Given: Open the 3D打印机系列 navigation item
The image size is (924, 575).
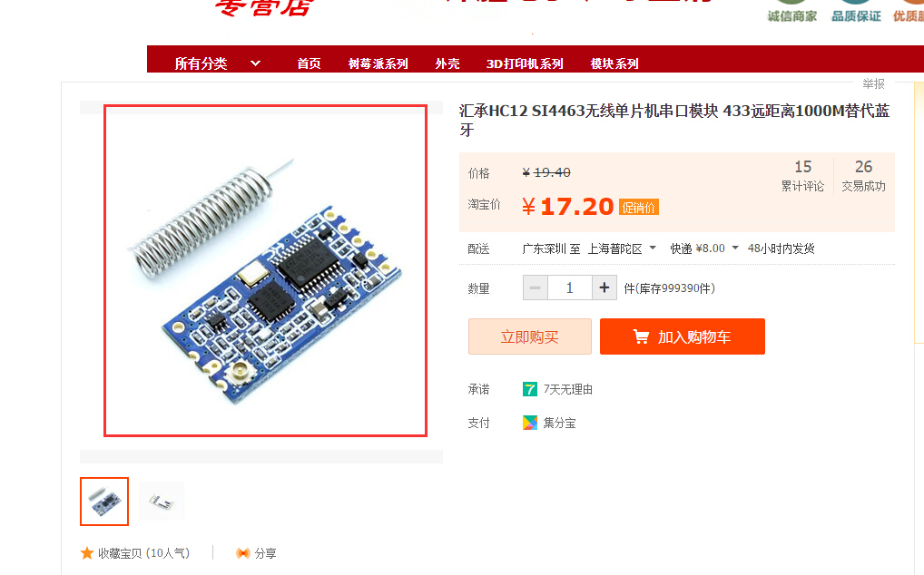Looking at the screenshot, I should tap(525, 63).
